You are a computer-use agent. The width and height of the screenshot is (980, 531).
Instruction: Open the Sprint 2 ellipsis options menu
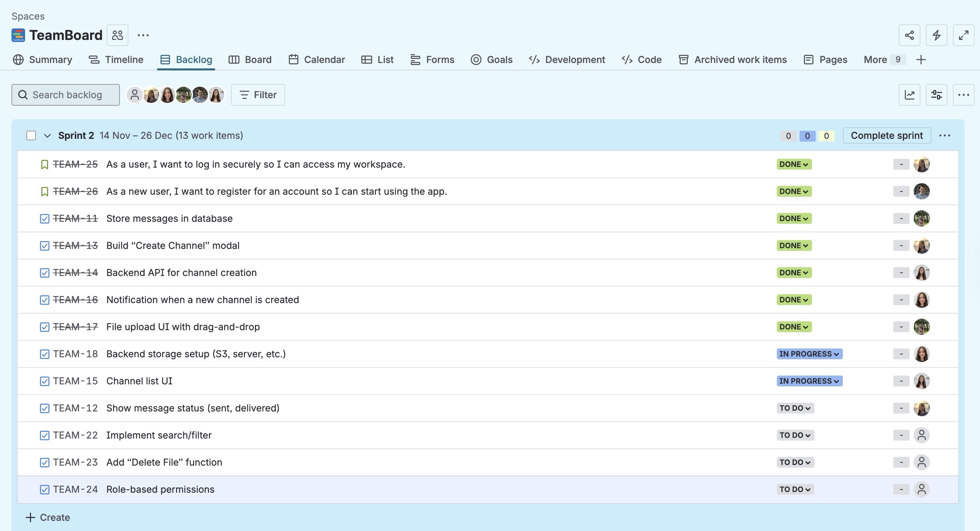(945, 135)
